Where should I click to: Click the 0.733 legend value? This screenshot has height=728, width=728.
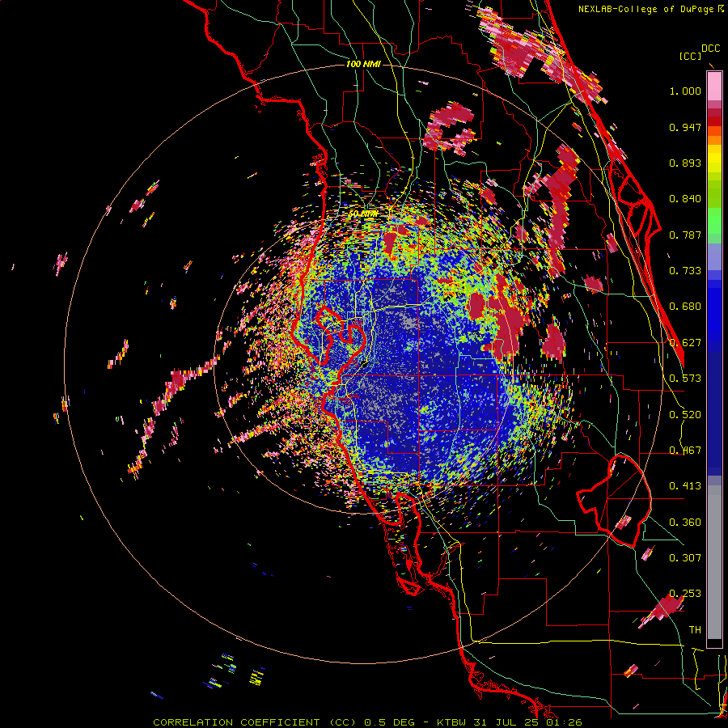coord(685,271)
